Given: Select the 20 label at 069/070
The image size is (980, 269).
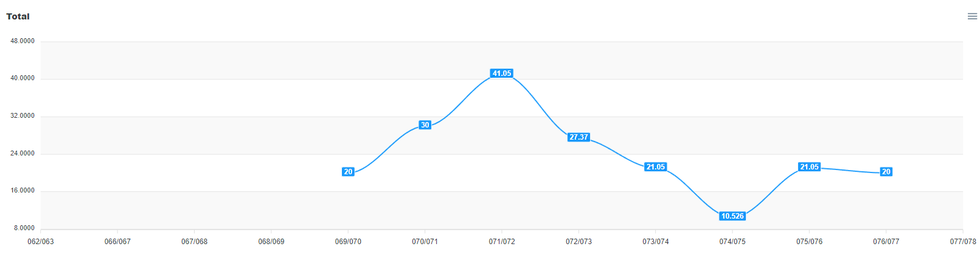Looking at the screenshot, I should tap(348, 172).
